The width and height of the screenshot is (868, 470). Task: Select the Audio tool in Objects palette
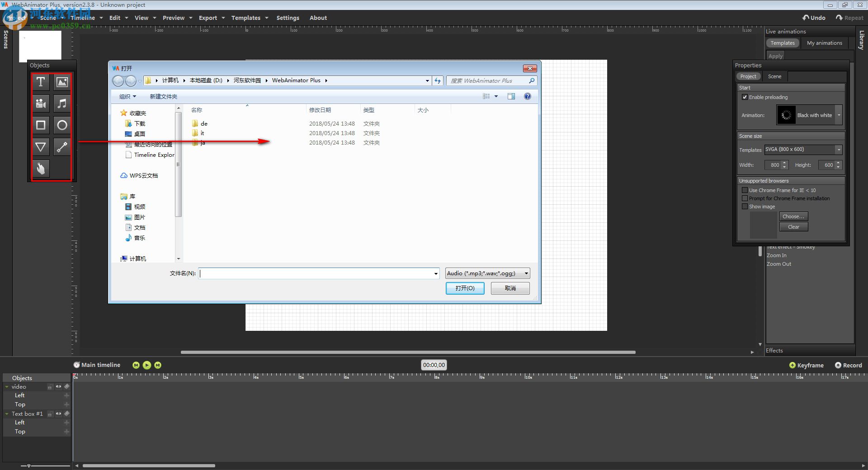(x=61, y=103)
